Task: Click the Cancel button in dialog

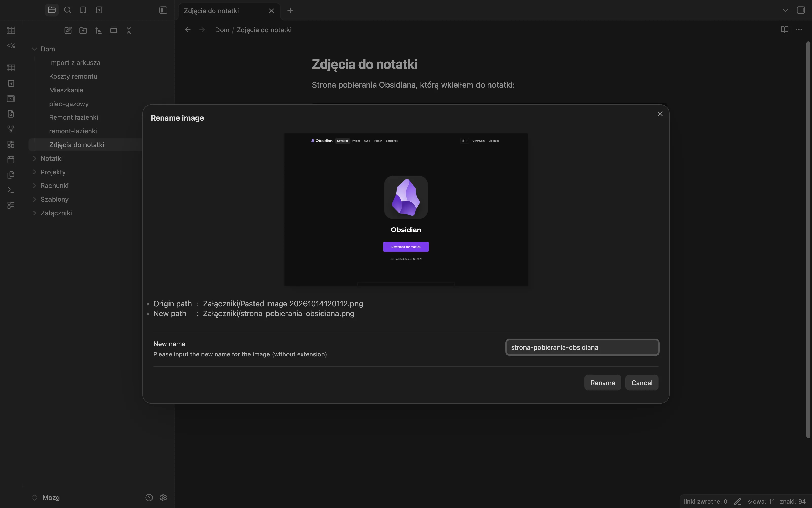Action: pyautogui.click(x=641, y=383)
